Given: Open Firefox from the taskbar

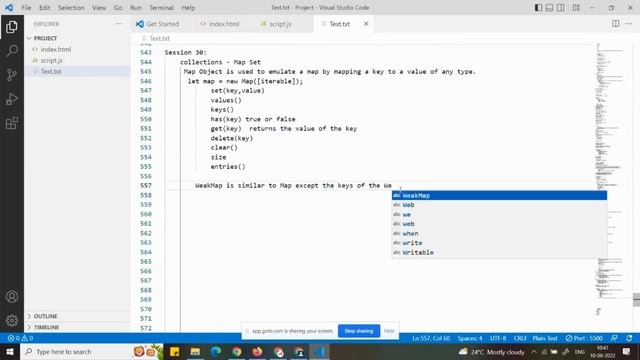Looking at the screenshot, I should pyautogui.click(x=257, y=351).
